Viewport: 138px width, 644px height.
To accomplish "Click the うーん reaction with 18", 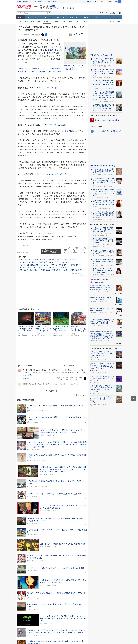I will (79, 378).
